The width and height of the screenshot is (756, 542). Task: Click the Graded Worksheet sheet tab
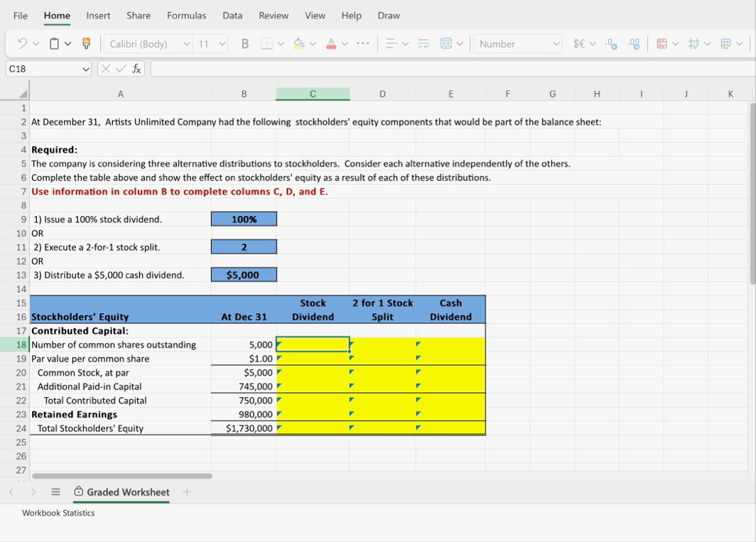tap(121, 492)
